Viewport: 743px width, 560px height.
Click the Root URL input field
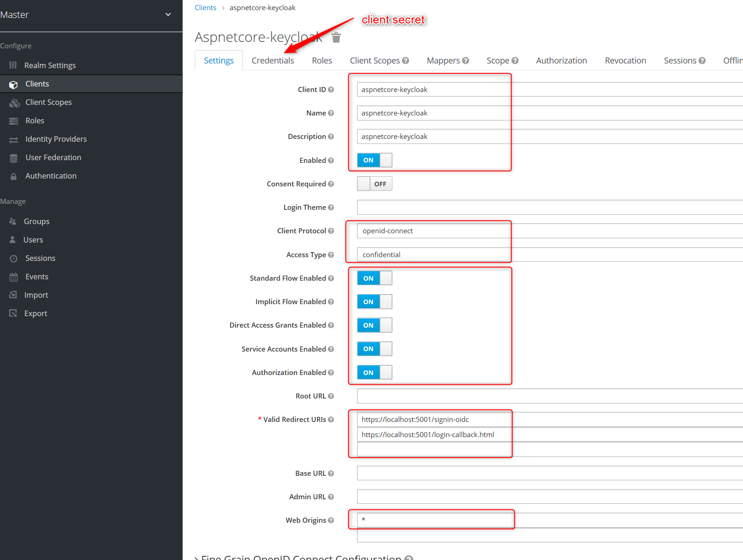[550, 396]
